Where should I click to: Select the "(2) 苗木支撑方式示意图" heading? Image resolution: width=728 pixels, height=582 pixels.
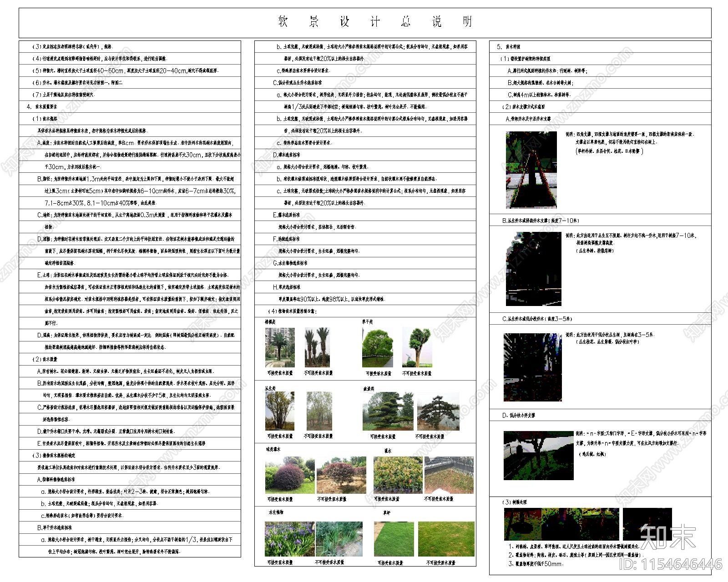[x=524, y=107]
